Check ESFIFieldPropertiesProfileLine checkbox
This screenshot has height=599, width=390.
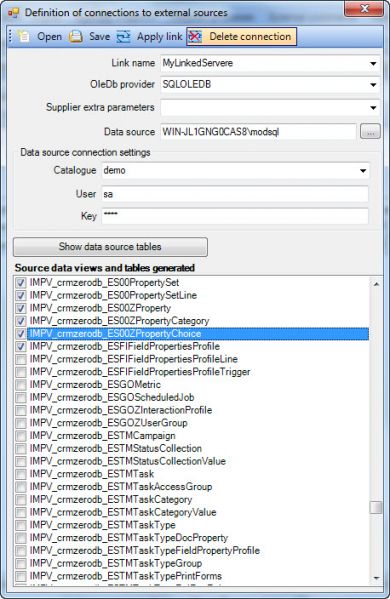tap(21, 359)
